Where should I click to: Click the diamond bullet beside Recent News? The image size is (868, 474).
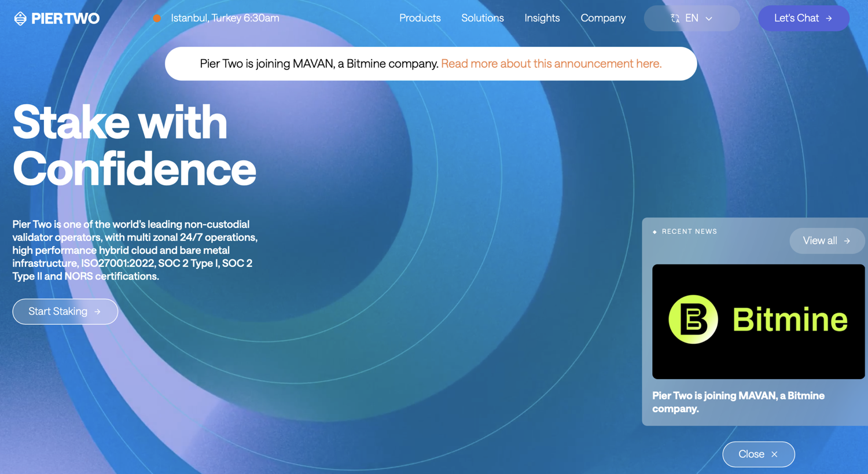[x=654, y=232]
